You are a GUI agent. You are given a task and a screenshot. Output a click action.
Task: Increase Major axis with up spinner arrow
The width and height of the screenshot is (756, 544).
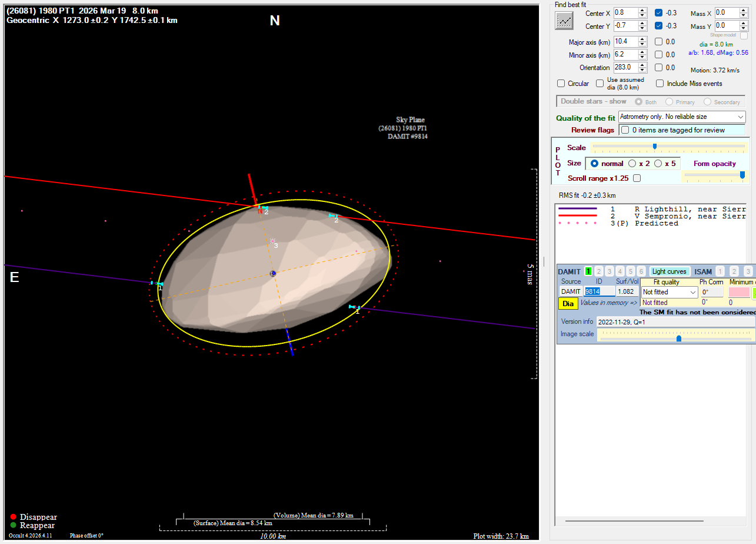click(642, 39)
